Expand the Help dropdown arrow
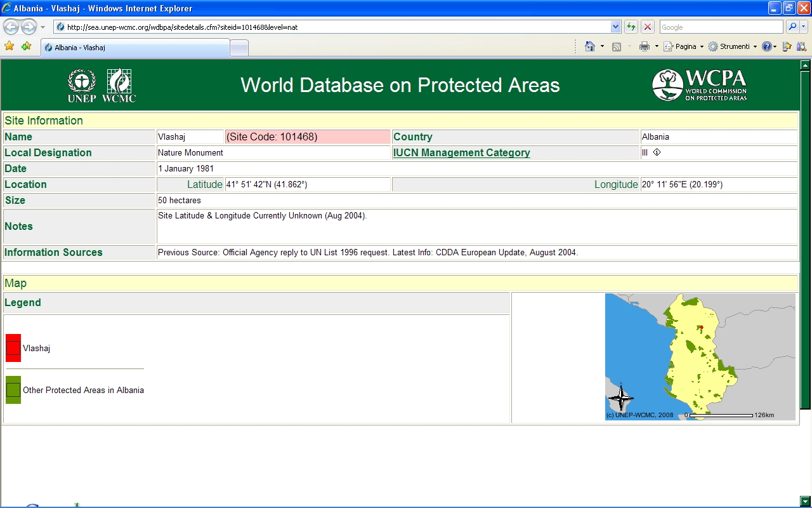The image size is (812, 508). pyautogui.click(x=775, y=46)
